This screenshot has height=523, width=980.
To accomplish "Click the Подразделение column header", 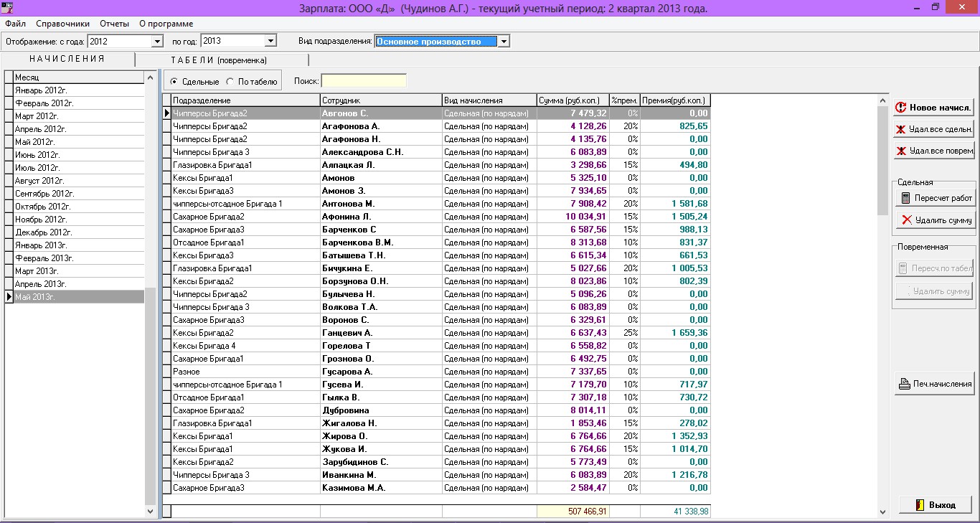I will (245, 100).
